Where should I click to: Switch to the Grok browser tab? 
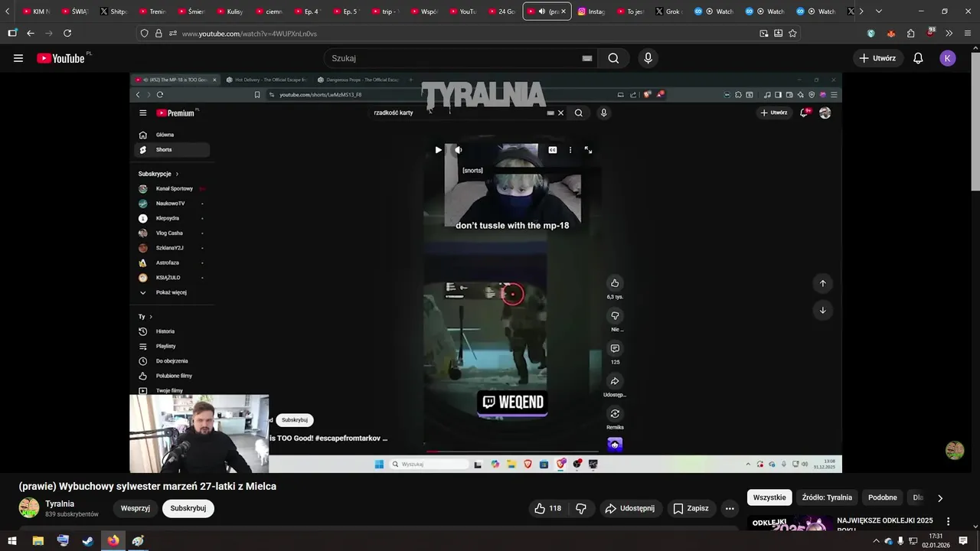point(668,11)
